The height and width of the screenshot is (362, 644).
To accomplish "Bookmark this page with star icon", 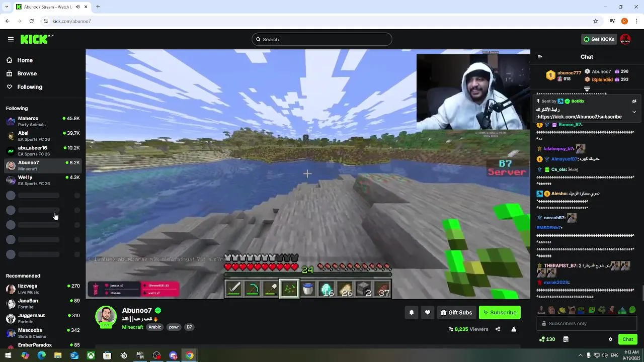I will pos(596,21).
